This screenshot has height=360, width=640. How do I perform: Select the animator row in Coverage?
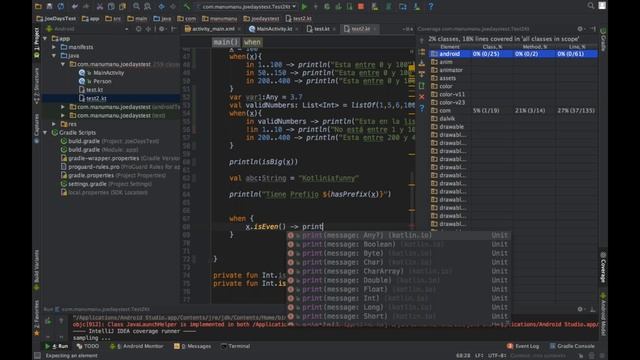tap(513, 70)
